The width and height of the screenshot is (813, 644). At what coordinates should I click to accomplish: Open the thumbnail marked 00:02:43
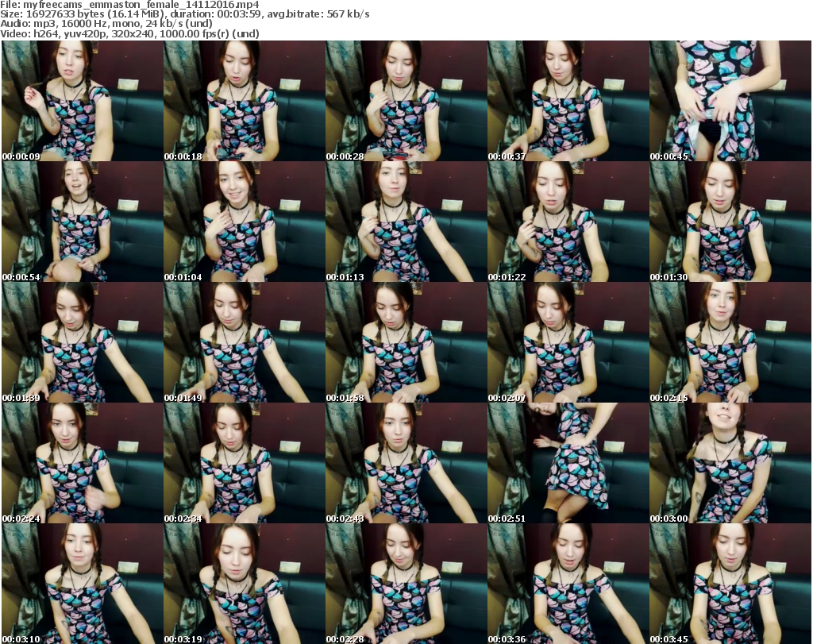[405, 463]
